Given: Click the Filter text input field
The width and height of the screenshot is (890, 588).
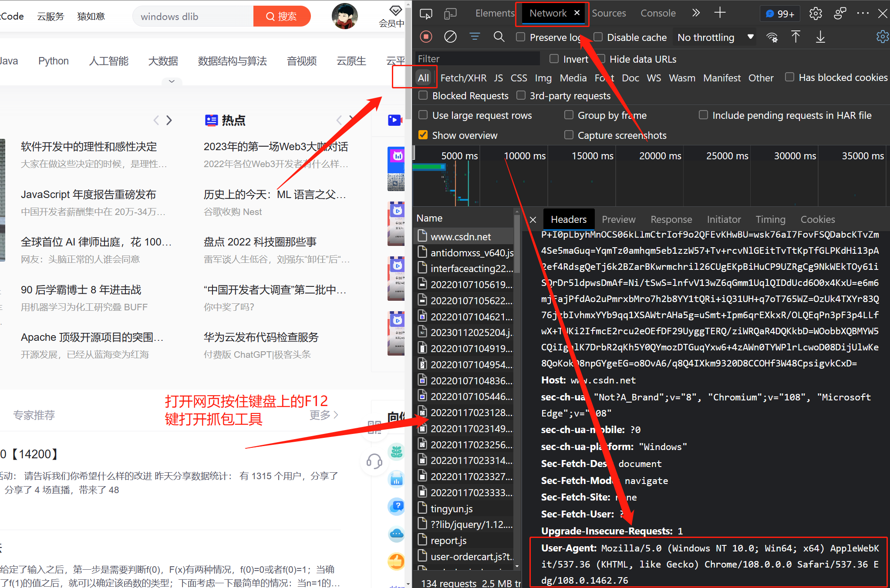Looking at the screenshot, I should coord(477,59).
